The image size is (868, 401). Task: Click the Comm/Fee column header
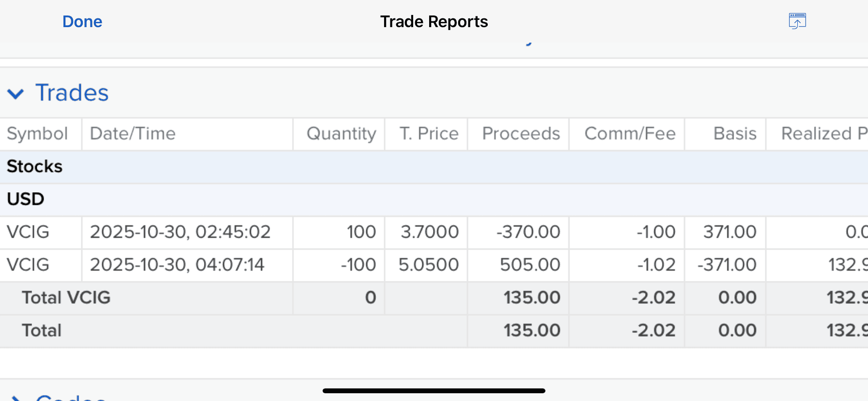tap(630, 134)
